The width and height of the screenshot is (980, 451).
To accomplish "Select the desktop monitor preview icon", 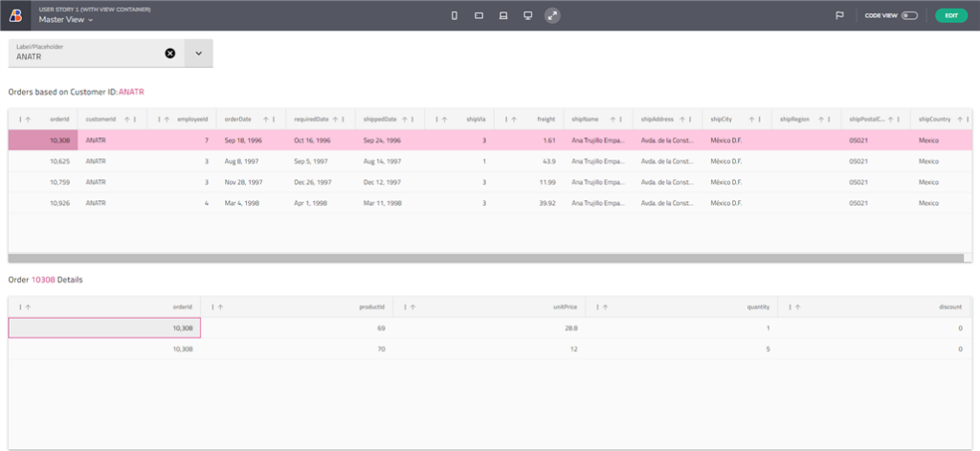I will (528, 15).
